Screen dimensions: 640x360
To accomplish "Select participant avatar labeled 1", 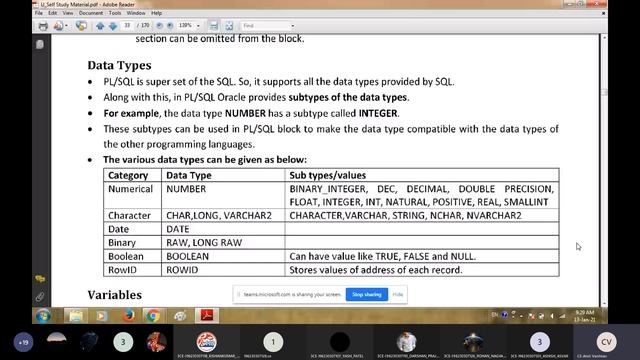I will (273, 342).
